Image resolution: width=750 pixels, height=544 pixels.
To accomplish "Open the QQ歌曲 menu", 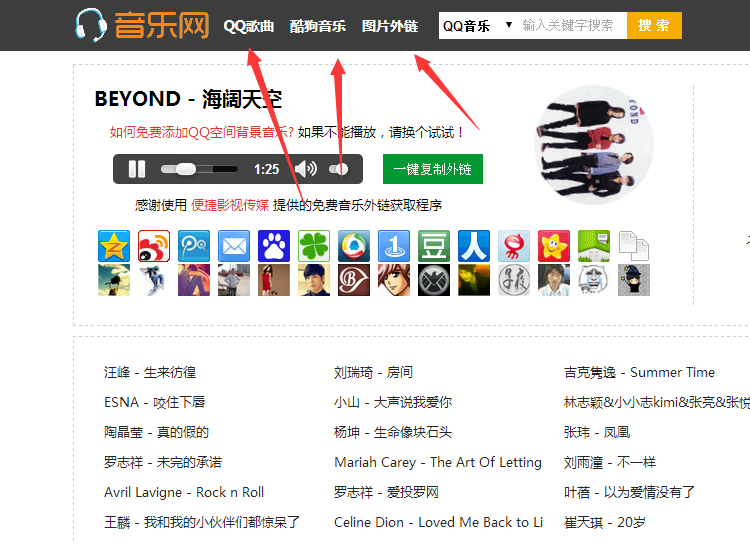I will (249, 26).
